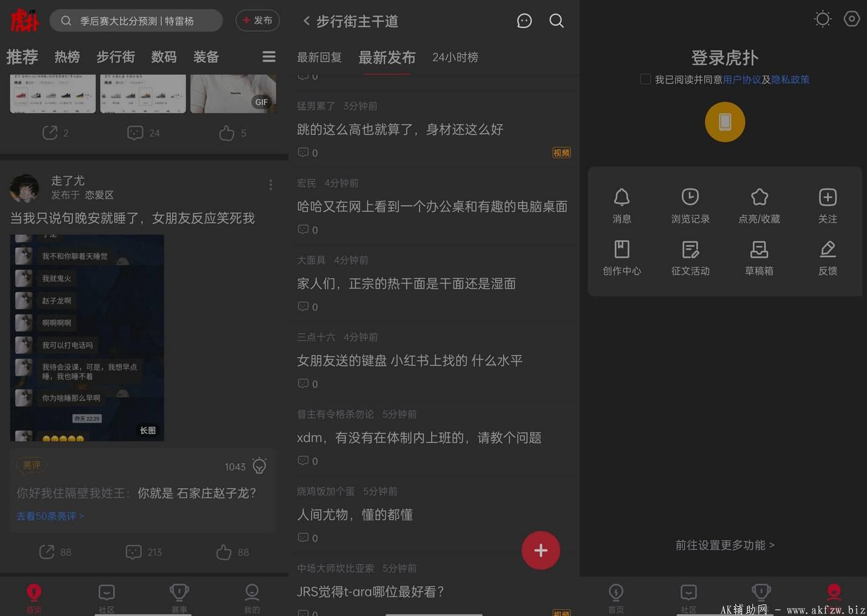867x616 pixels.
Task: Open the post xdm，有没有在体制内上班的
Action: click(x=419, y=437)
